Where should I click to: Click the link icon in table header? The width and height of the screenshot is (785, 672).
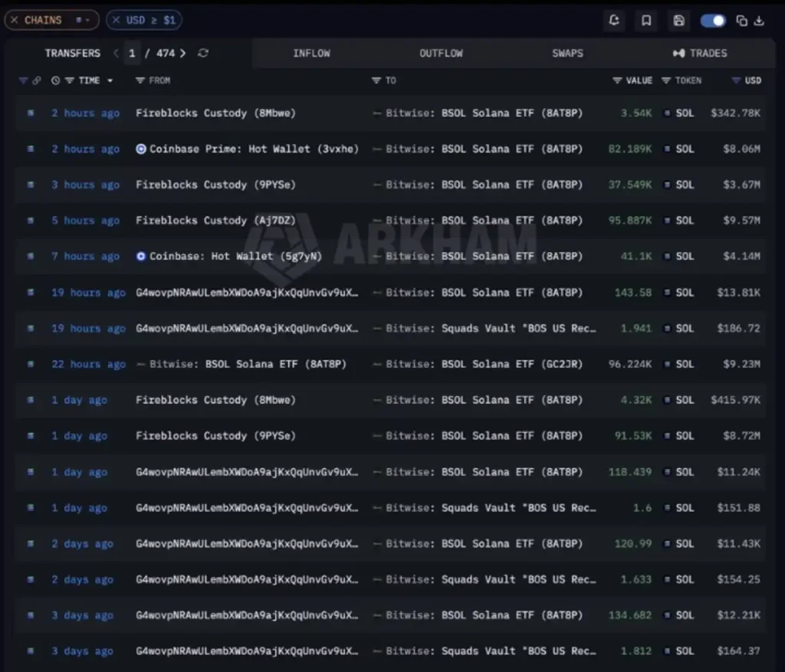tap(37, 80)
